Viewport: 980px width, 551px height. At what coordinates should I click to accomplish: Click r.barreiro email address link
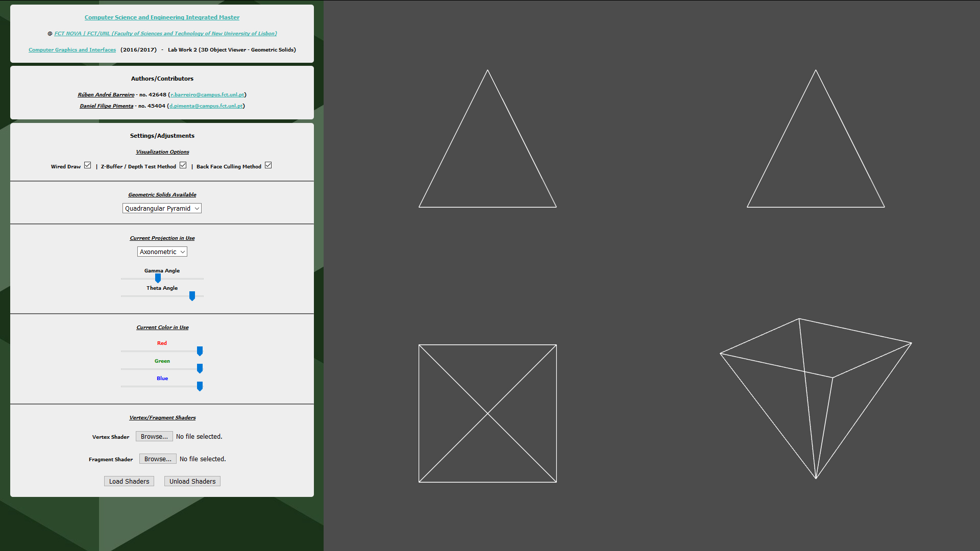(x=207, y=95)
